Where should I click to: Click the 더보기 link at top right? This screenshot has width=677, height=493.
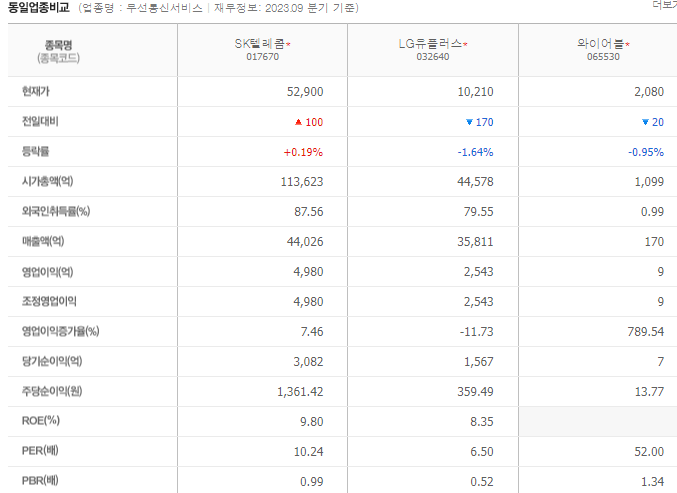[664, 5]
